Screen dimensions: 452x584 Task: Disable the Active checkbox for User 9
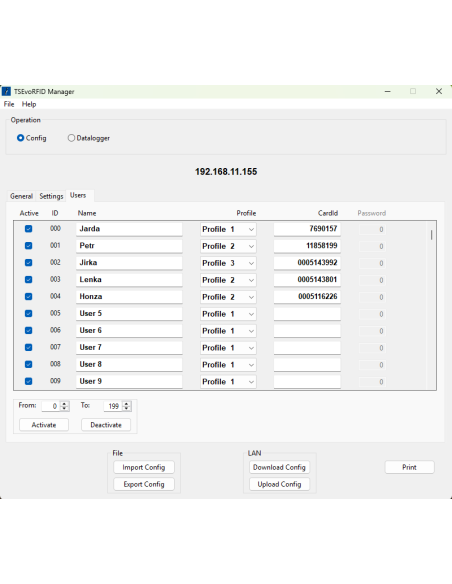pos(28,381)
